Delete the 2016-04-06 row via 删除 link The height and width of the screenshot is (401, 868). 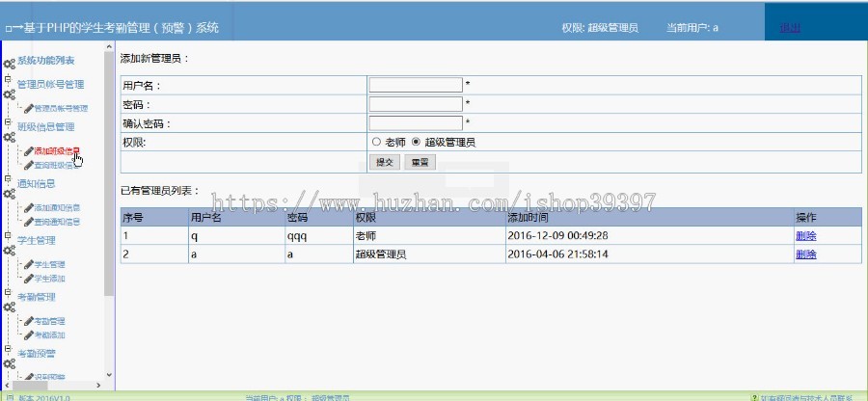pyautogui.click(x=806, y=254)
